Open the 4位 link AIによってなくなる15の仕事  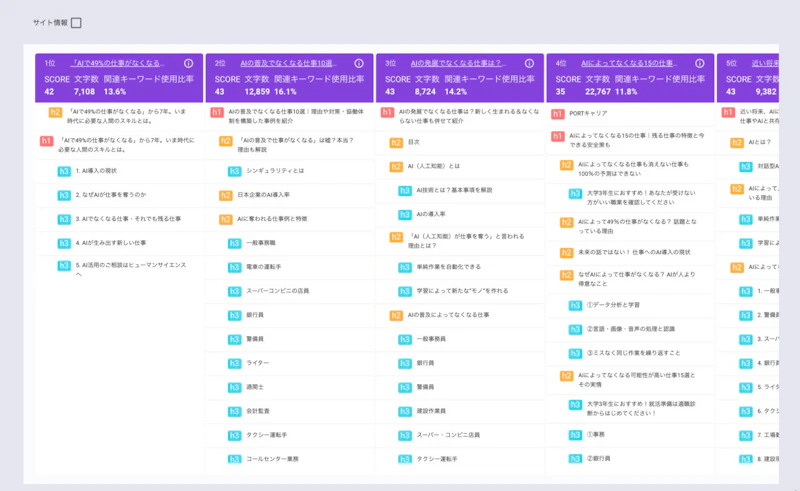coord(630,63)
